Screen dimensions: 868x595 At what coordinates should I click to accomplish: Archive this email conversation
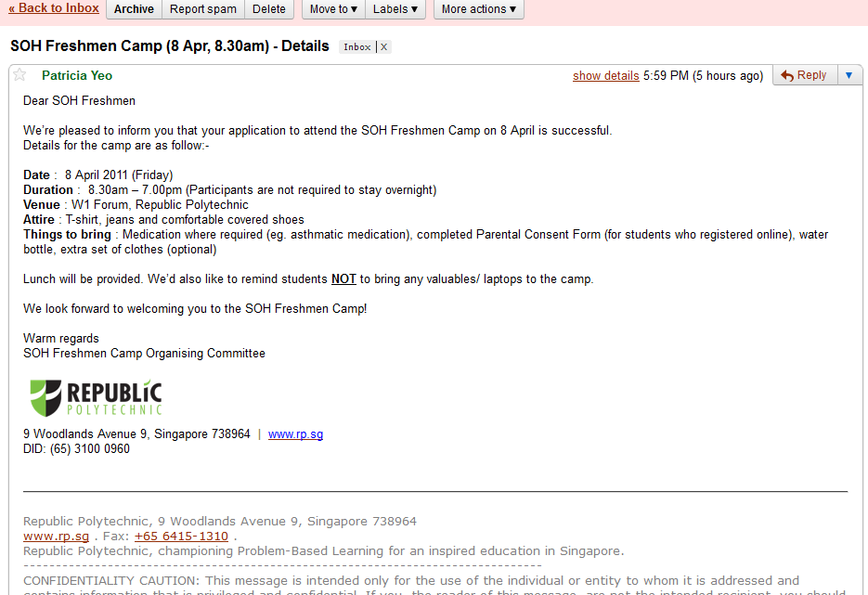pyautogui.click(x=134, y=9)
